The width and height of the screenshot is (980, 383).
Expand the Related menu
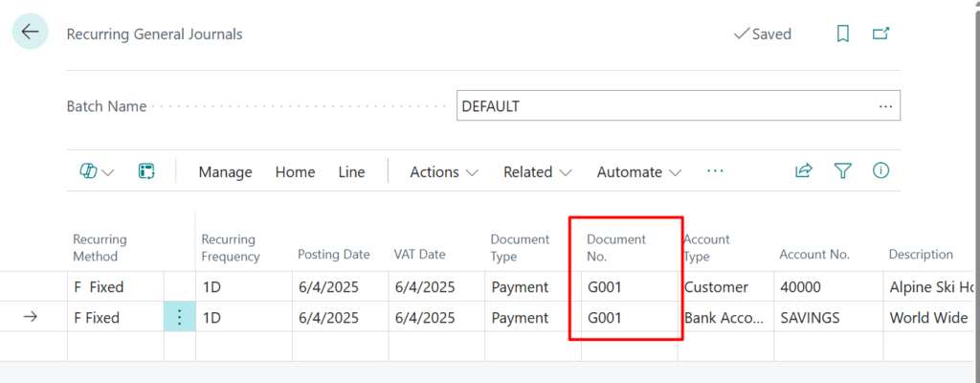(x=537, y=172)
